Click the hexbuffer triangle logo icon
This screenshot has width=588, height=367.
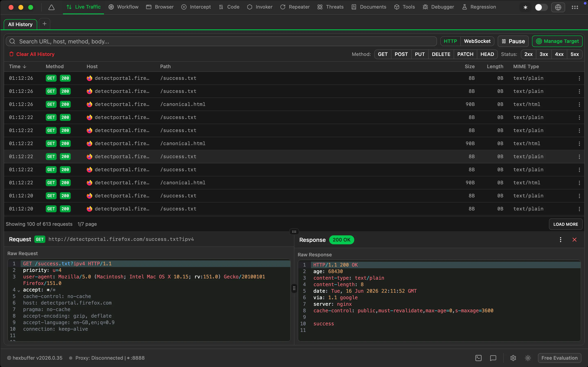[x=51, y=7]
